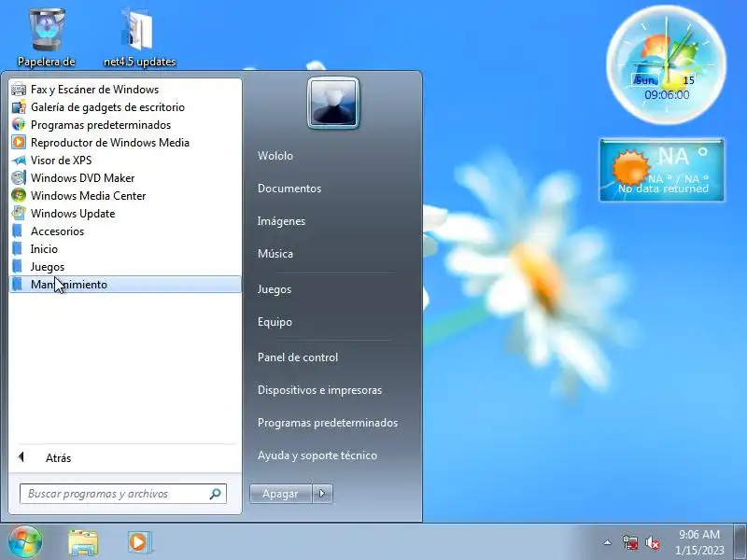Launch Windows Media Center icon

click(x=19, y=196)
